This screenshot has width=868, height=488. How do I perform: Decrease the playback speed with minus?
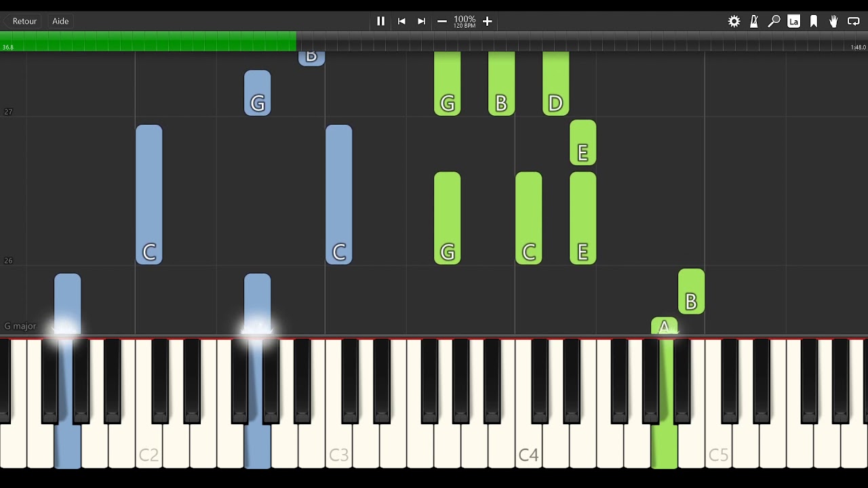pyautogui.click(x=442, y=21)
